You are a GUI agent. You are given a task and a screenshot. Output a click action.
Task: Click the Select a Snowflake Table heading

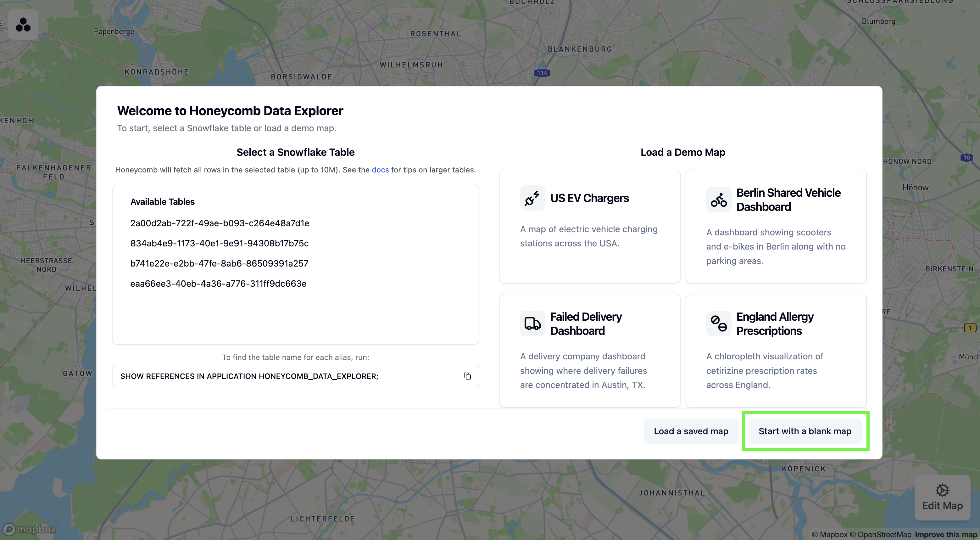(x=296, y=152)
